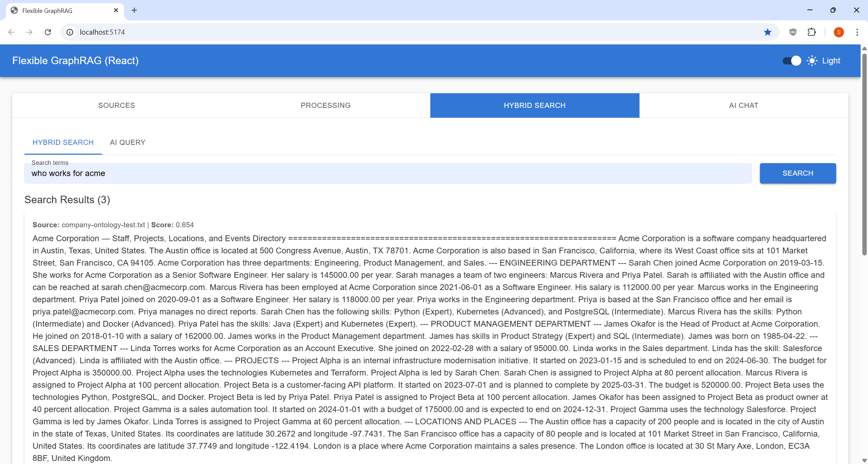Viewport: 868px width, 464px height.
Task: Switch to the AI Query sub-tab
Action: (x=127, y=142)
